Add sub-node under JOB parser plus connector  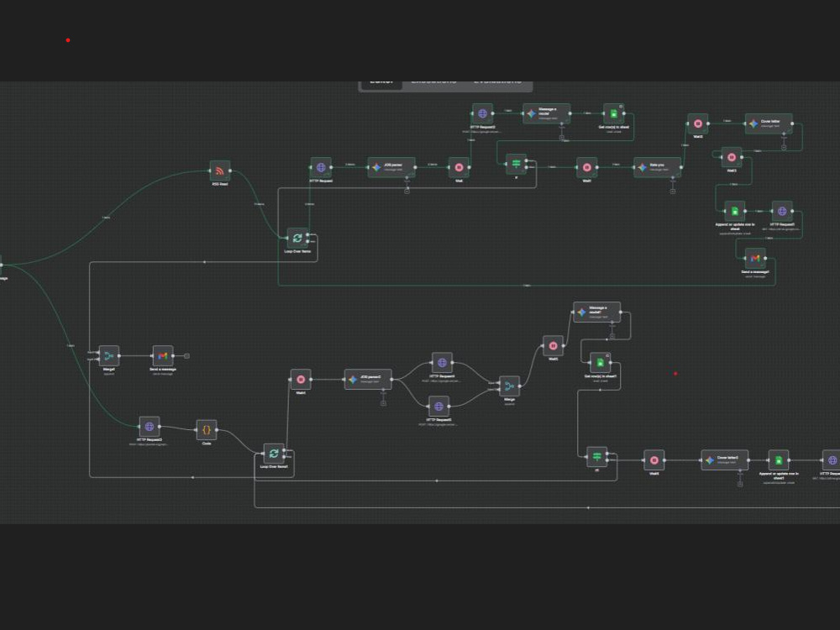tap(407, 192)
